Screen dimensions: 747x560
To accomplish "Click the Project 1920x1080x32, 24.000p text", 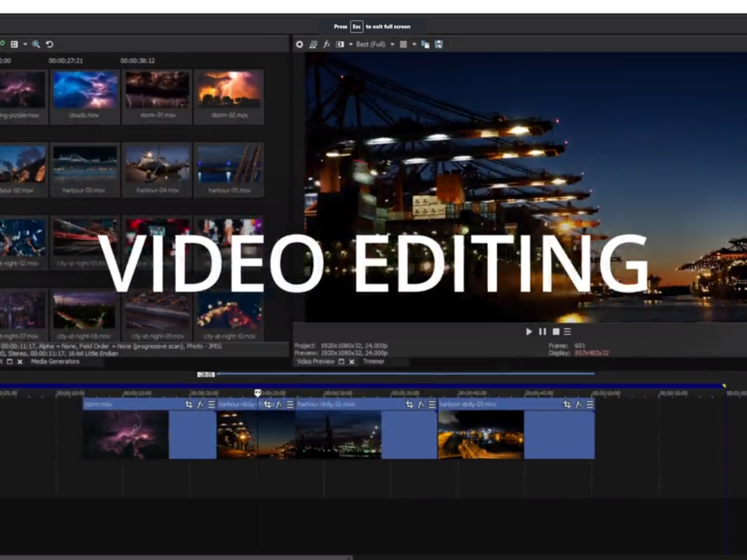I will (x=341, y=346).
